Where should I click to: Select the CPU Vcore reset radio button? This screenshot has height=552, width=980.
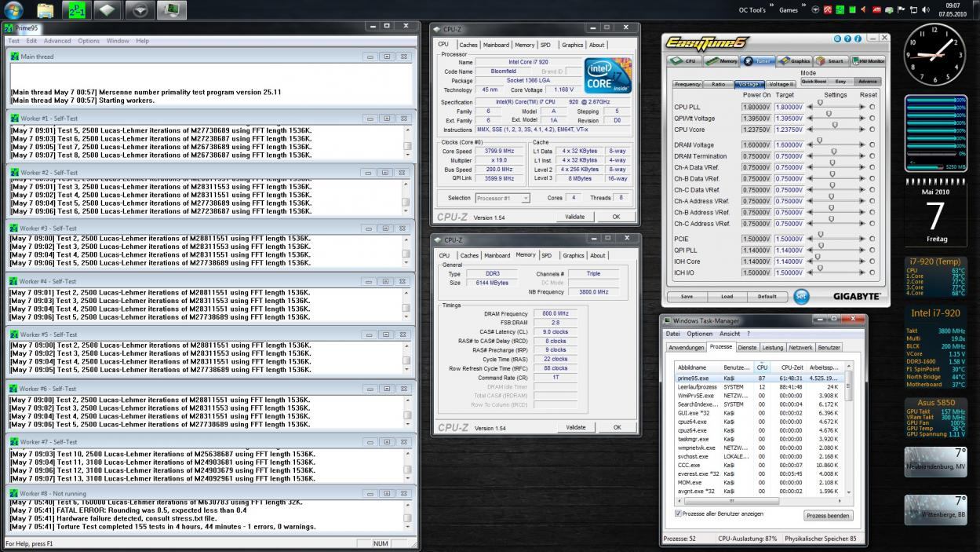(x=872, y=130)
